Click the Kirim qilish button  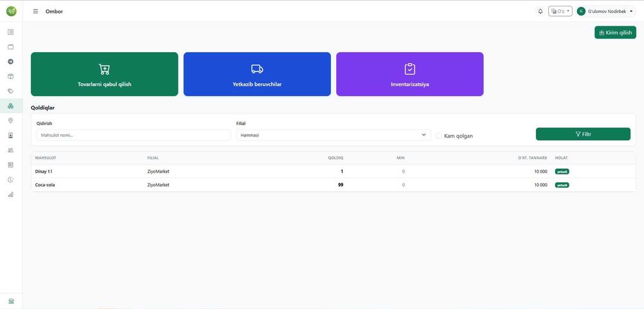point(615,32)
